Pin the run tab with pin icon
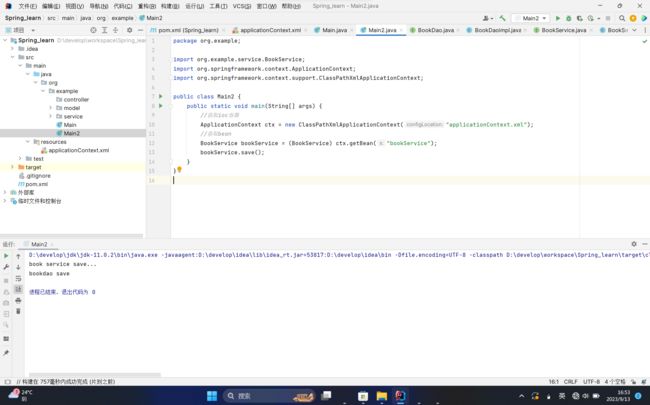The width and height of the screenshot is (650, 405). coord(6,353)
